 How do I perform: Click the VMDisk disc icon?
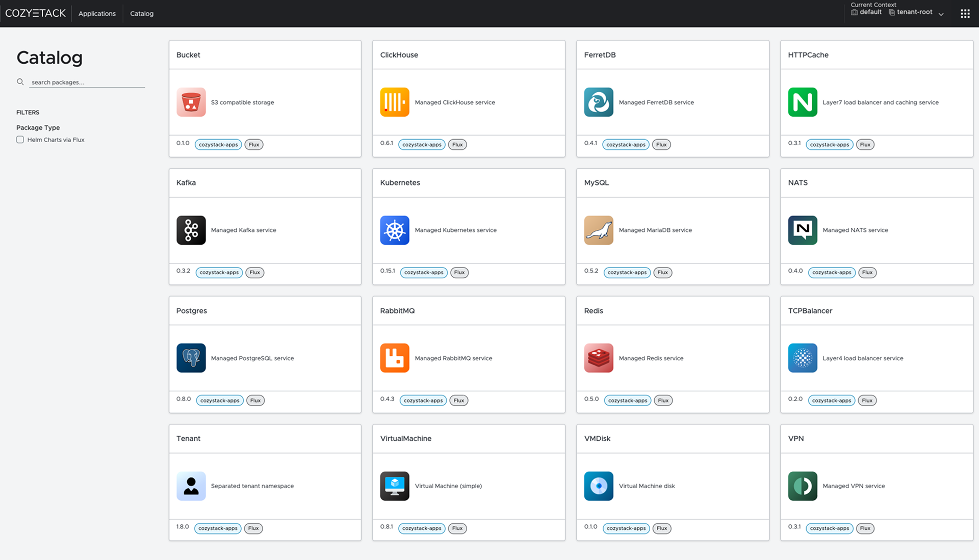point(599,486)
